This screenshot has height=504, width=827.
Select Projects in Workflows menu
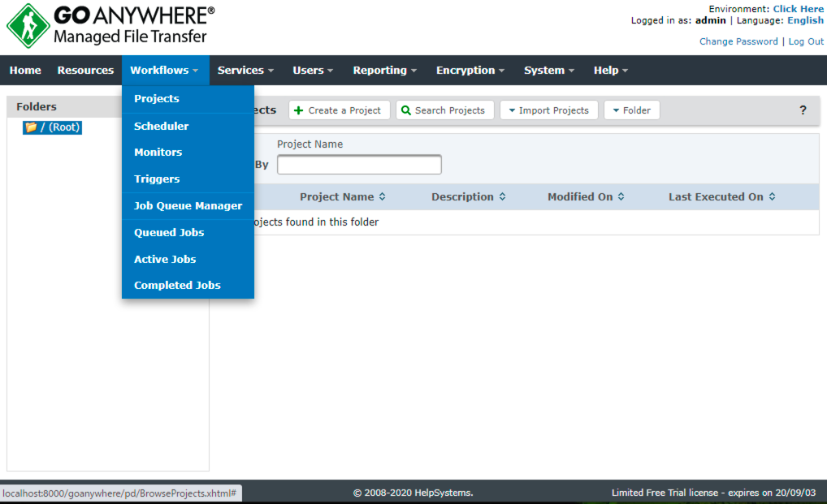point(188,99)
